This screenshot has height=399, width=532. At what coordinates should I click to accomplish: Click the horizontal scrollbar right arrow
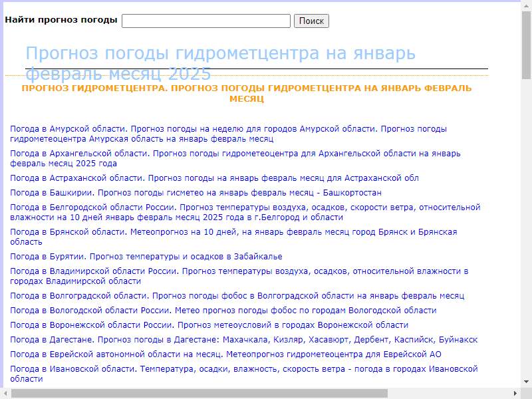click(515, 394)
